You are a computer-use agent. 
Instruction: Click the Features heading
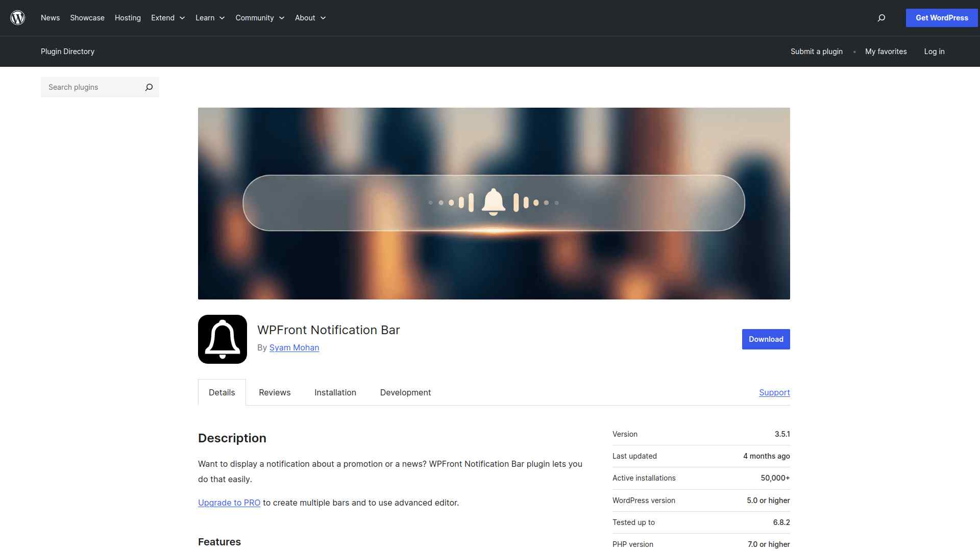click(x=219, y=542)
